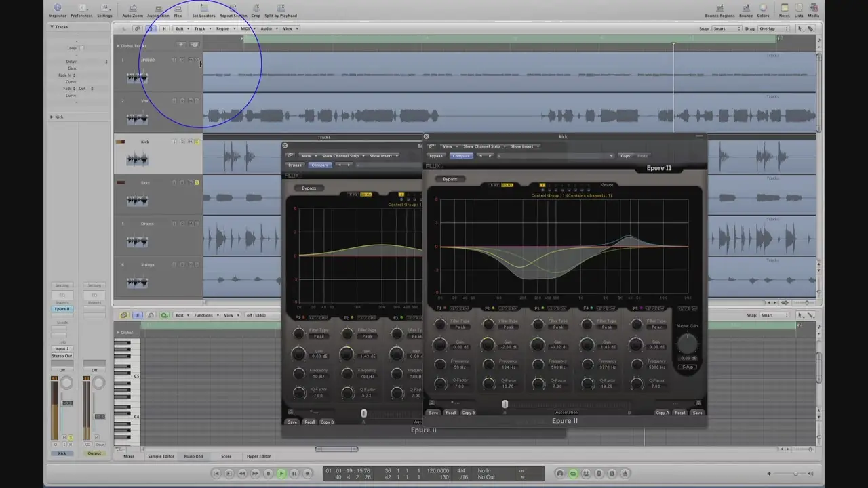
Task: Expand the Kick section in the Inspector
Action: pos(52,117)
